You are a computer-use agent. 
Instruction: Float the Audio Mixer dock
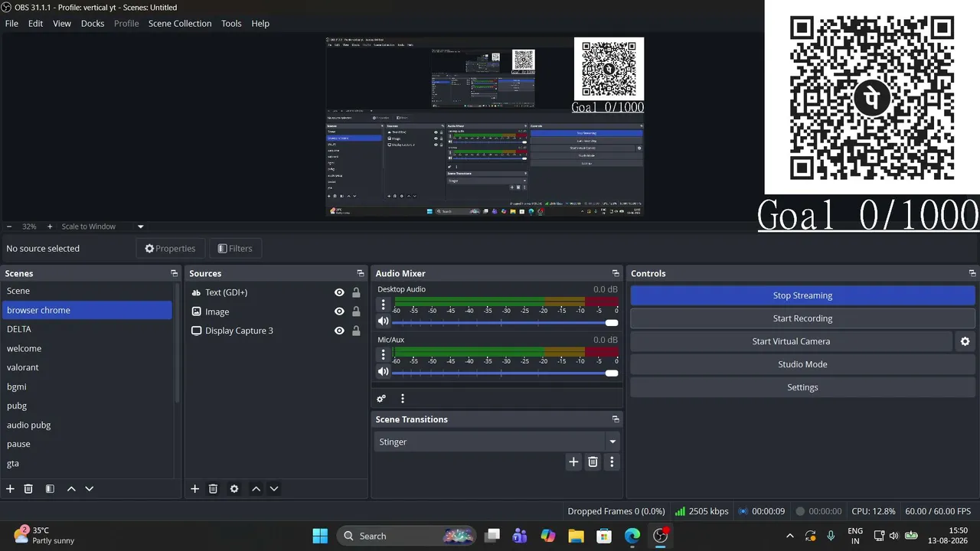coord(616,273)
